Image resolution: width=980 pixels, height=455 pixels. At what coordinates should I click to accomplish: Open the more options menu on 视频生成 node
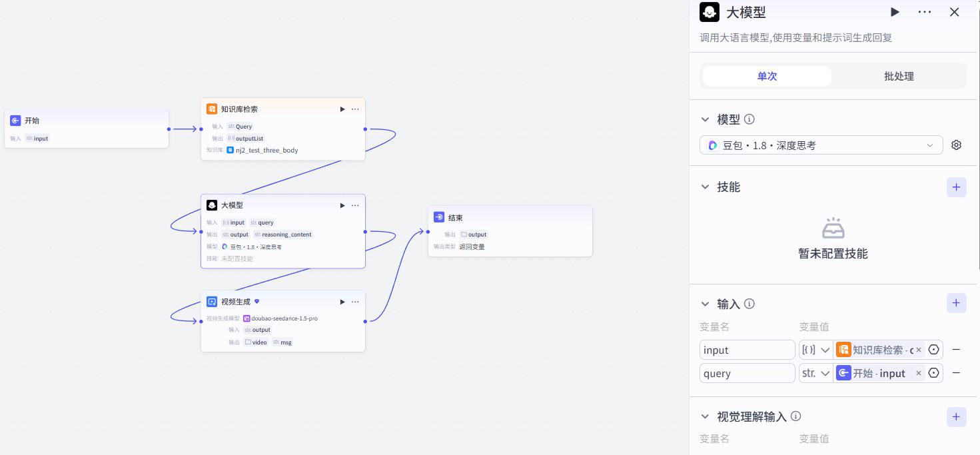click(x=355, y=302)
